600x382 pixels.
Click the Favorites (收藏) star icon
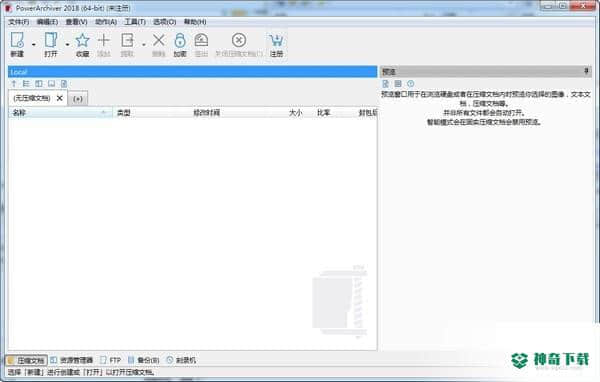pyautogui.click(x=82, y=40)
